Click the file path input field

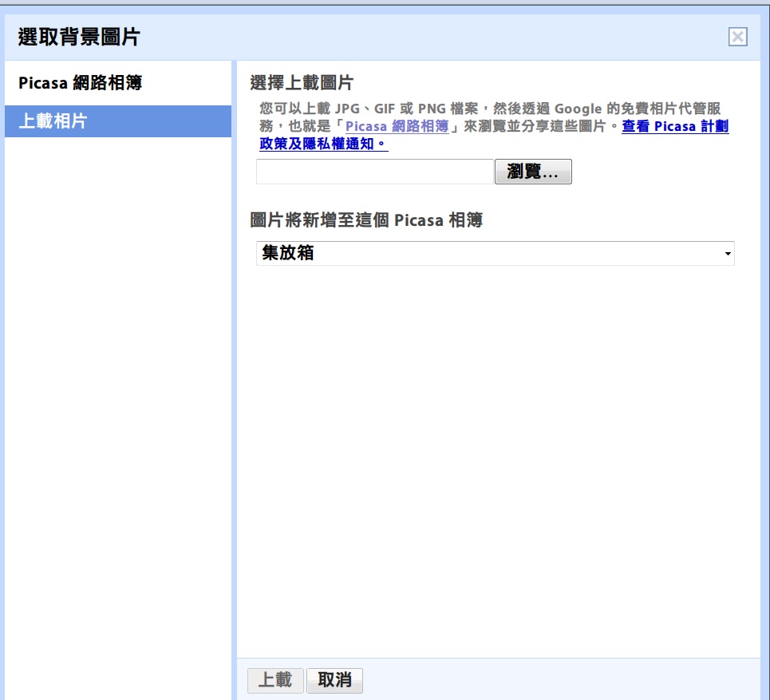tap(375, 172)
